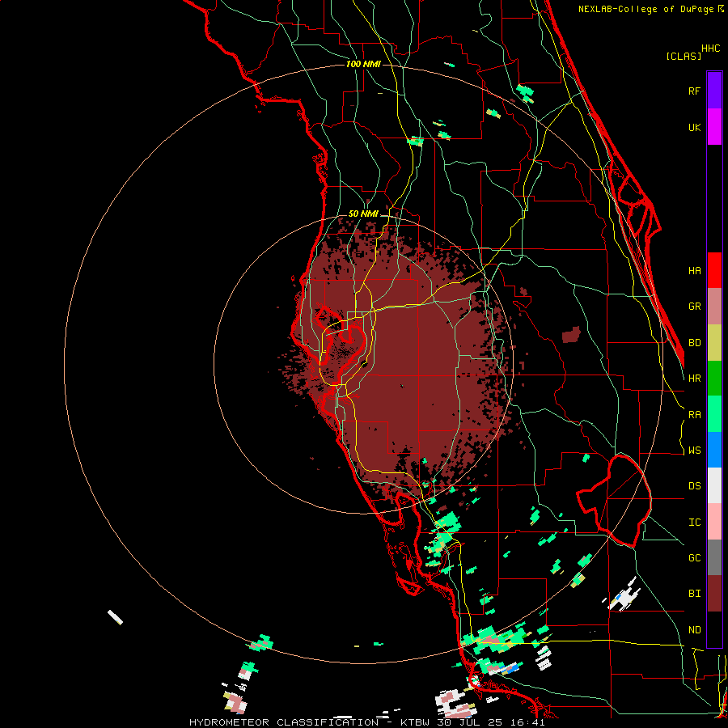Screen dimensions: 728x728
Task: Click the GR legend label
Action: click(x=694, y=307)
